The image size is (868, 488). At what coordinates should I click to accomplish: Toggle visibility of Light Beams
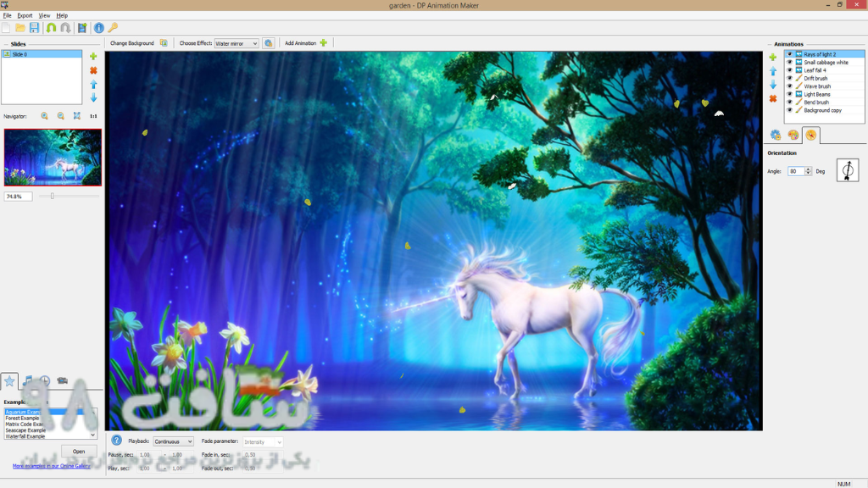790,94
